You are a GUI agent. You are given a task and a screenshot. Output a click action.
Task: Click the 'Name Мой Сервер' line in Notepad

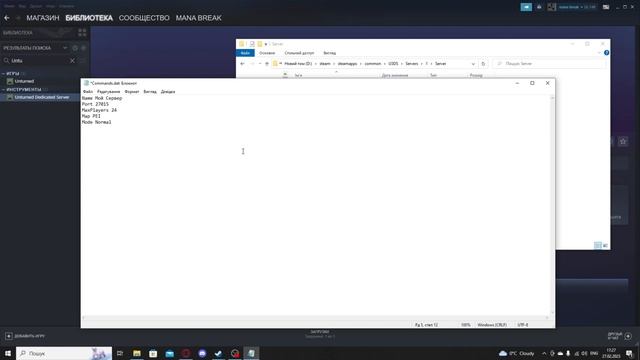(x=102, y=98)
